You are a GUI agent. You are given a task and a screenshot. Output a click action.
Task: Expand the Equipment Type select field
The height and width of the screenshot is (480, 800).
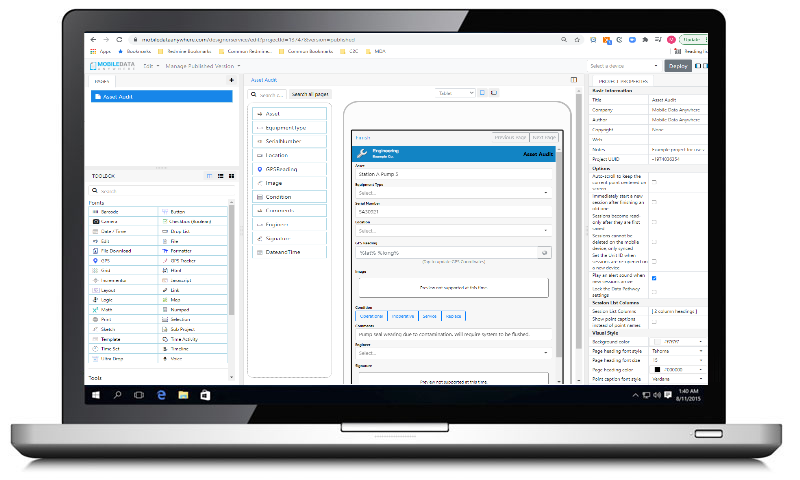[x=453, y=193]
